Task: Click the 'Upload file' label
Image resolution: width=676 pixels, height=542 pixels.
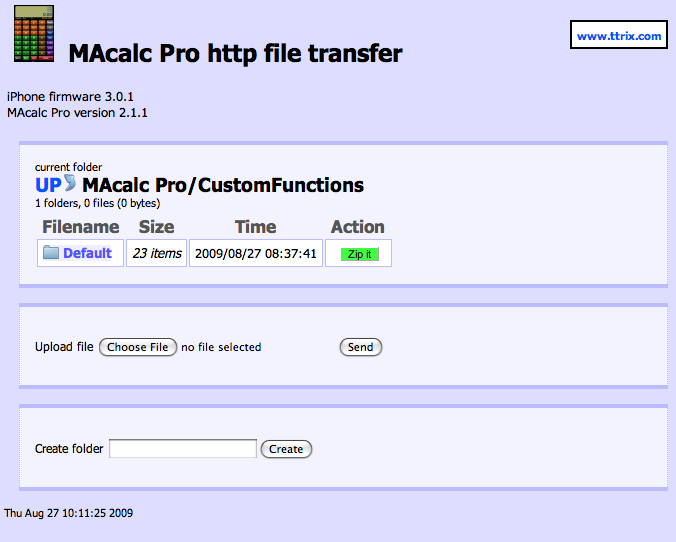Action: (x=64, y=347)
